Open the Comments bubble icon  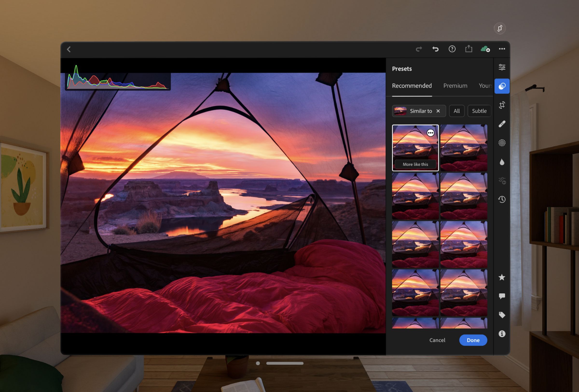click(x=502, y=296)
